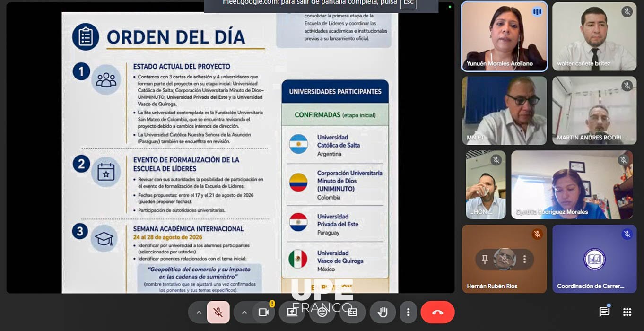Click circled number 3 in the agenda
Viewport: 644px width, 331px height.
point(80,231)
